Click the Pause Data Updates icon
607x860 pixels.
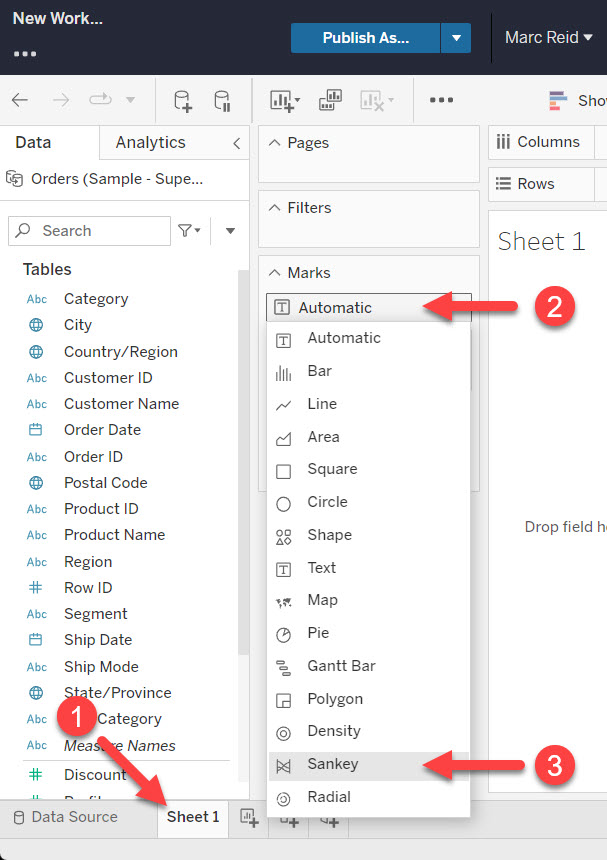point(222,100)
